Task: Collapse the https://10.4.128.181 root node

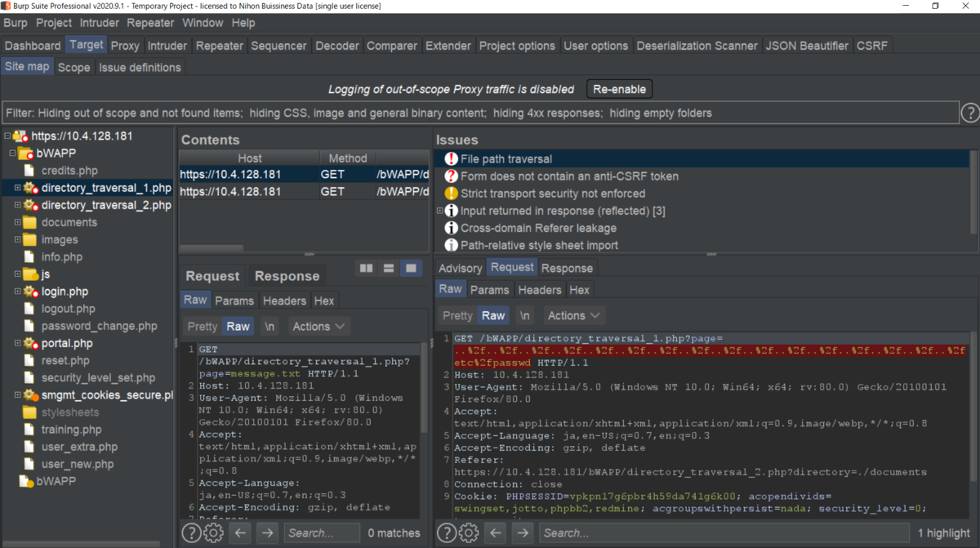Action: point(7,136)
